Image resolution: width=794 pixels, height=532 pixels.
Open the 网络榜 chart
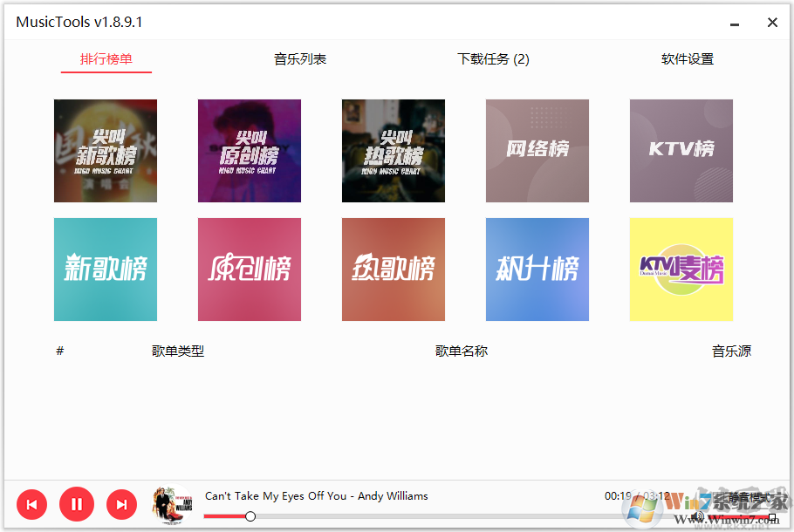537,150
